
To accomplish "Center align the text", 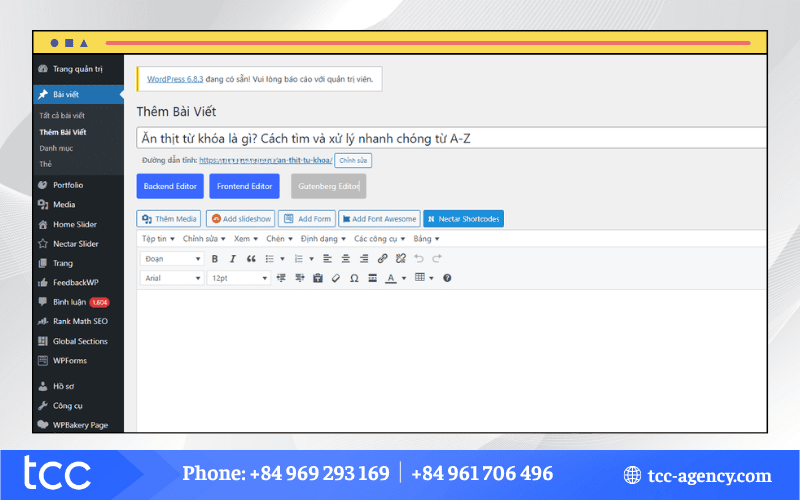I will [x=346, y=258].
